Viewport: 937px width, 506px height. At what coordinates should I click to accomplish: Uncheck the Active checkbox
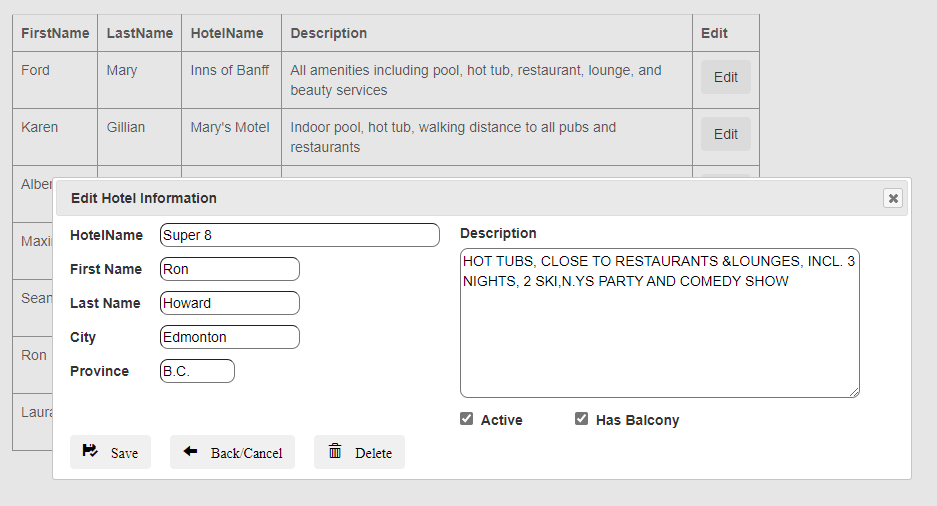[x=467, y=419]
